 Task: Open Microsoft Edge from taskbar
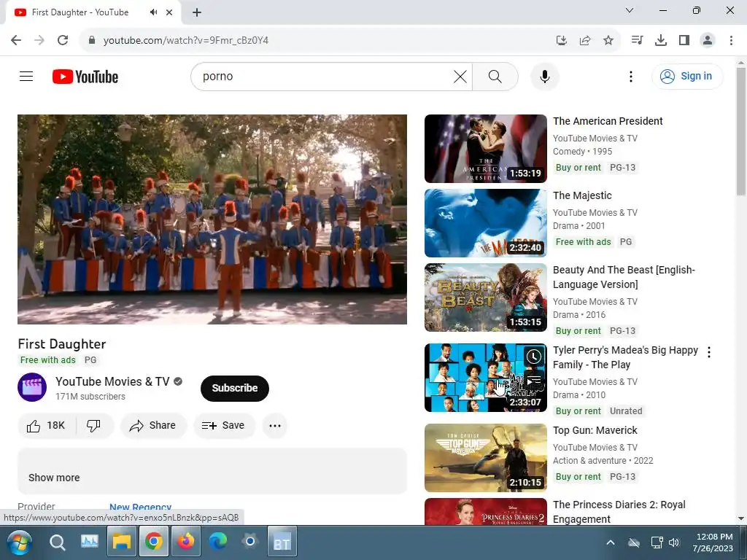pyautogui.click(x=217, y=542)
